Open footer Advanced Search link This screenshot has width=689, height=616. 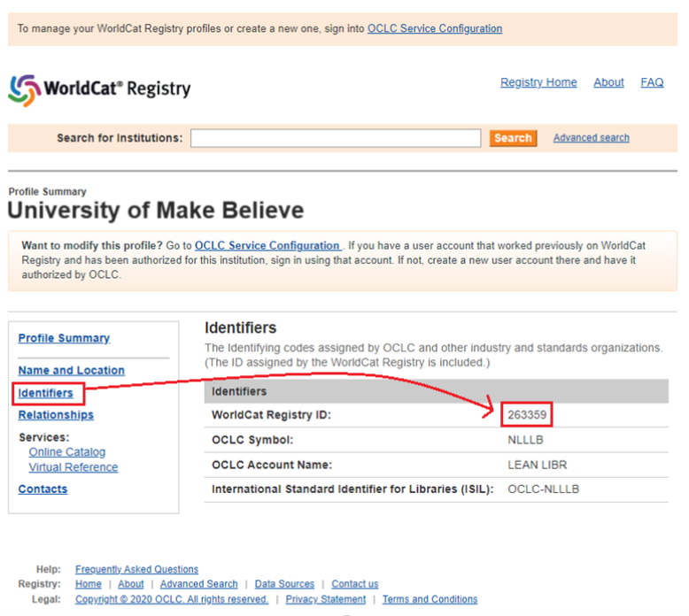(x=198, y=584)
